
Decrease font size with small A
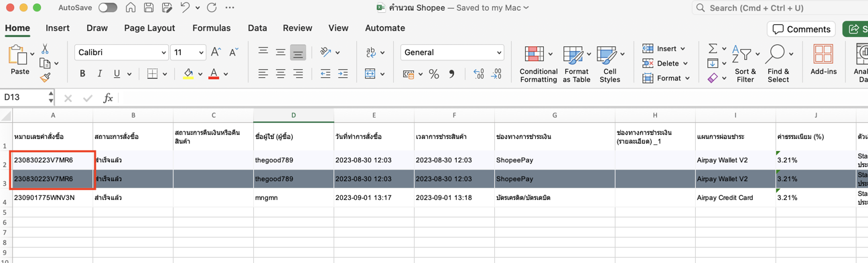234,52
